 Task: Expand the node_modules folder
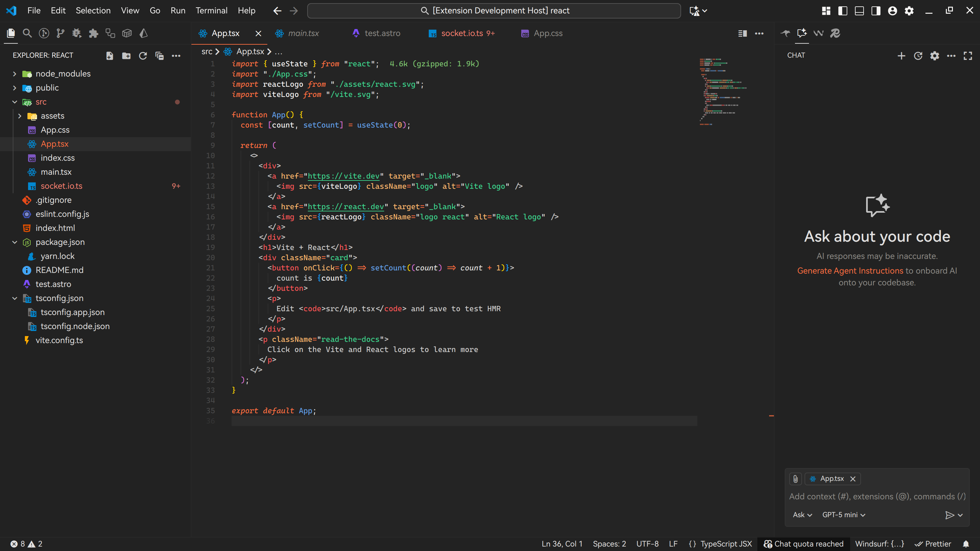(63, 73)
